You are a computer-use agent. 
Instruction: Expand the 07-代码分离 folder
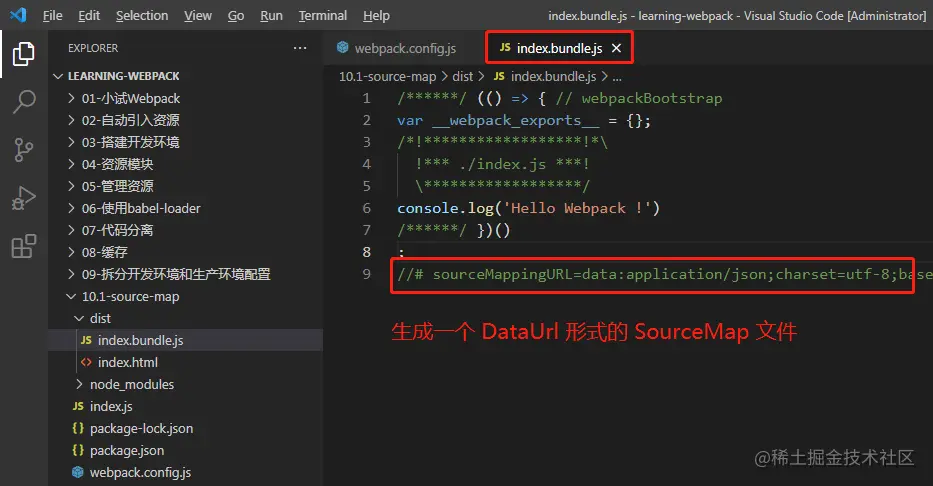point(71,230)
